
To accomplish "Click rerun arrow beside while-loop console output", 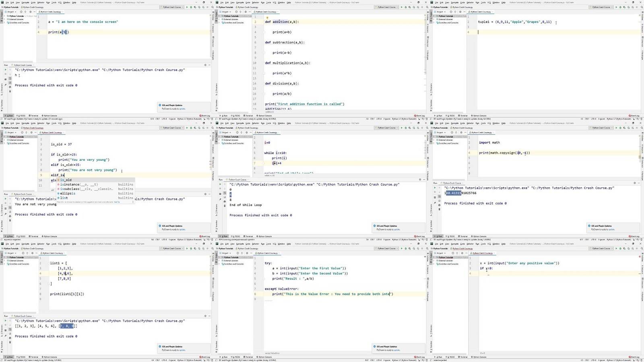I will tap(220, 184).
